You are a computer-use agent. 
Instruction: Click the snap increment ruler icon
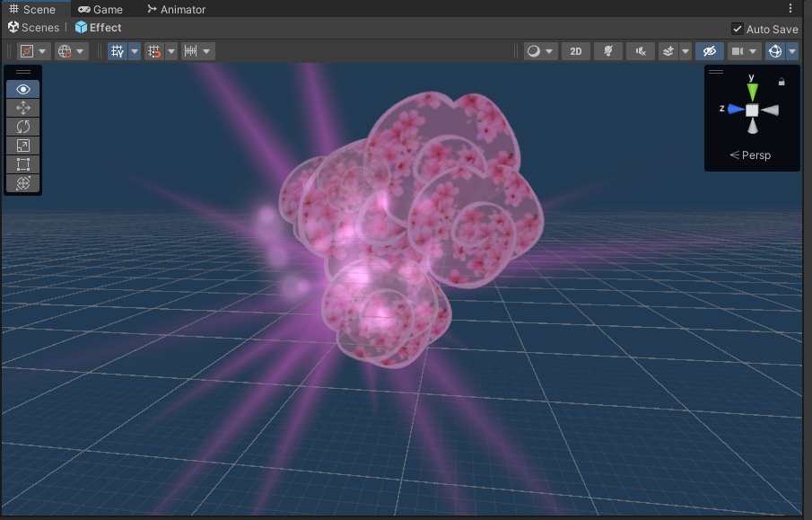click(190, 51)
